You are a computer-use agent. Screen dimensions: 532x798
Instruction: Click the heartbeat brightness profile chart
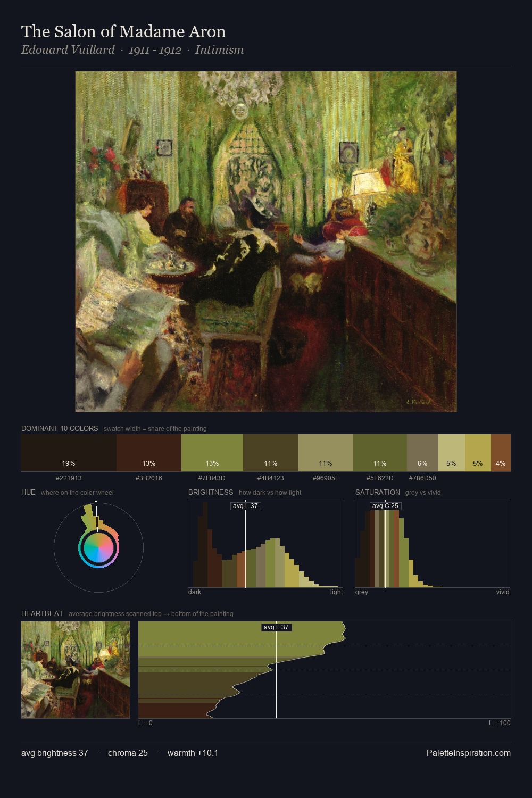click(x=325, y=670)
